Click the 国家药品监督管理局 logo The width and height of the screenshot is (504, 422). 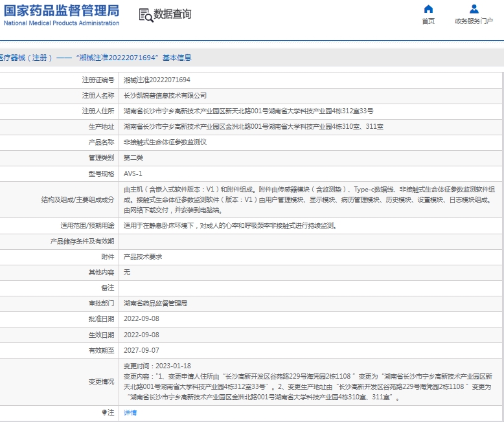point(62,10)
